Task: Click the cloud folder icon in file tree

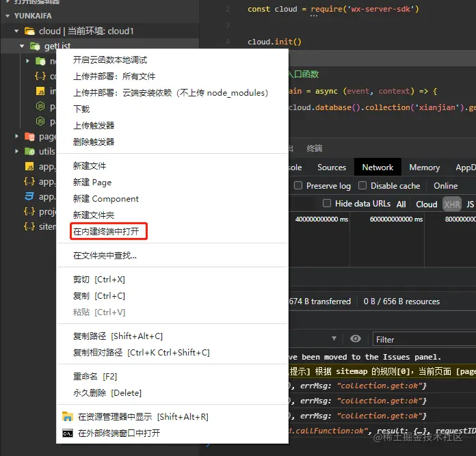Action: [x=29, y=31]
